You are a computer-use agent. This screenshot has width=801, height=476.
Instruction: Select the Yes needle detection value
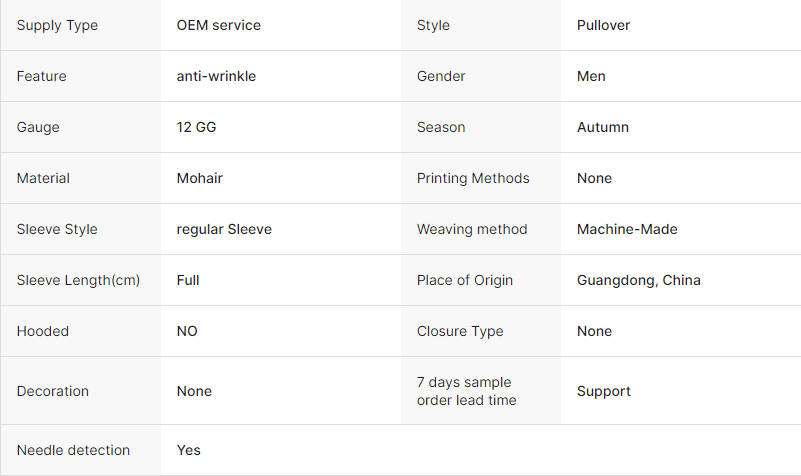click(189, 450)
